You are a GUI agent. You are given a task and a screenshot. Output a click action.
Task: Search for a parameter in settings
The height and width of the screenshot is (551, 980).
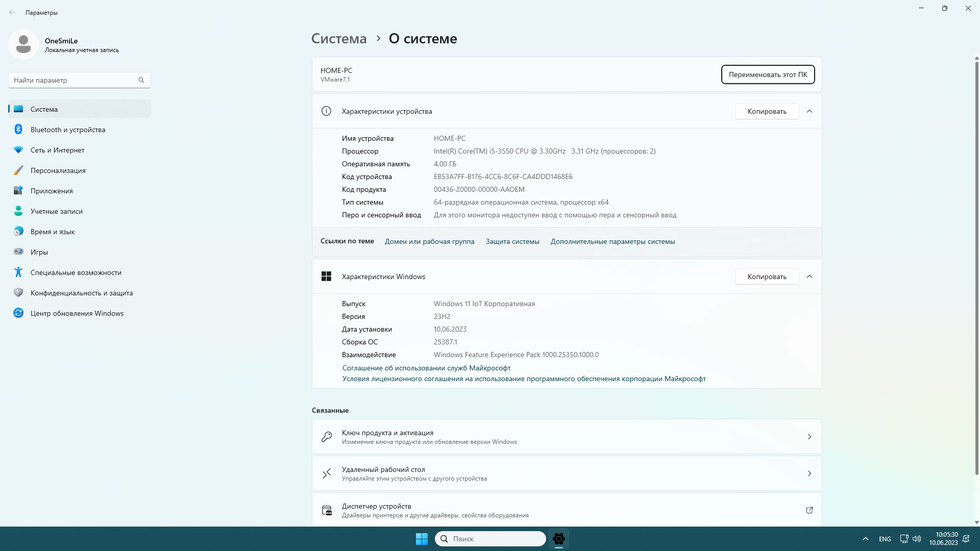(71, 80)
